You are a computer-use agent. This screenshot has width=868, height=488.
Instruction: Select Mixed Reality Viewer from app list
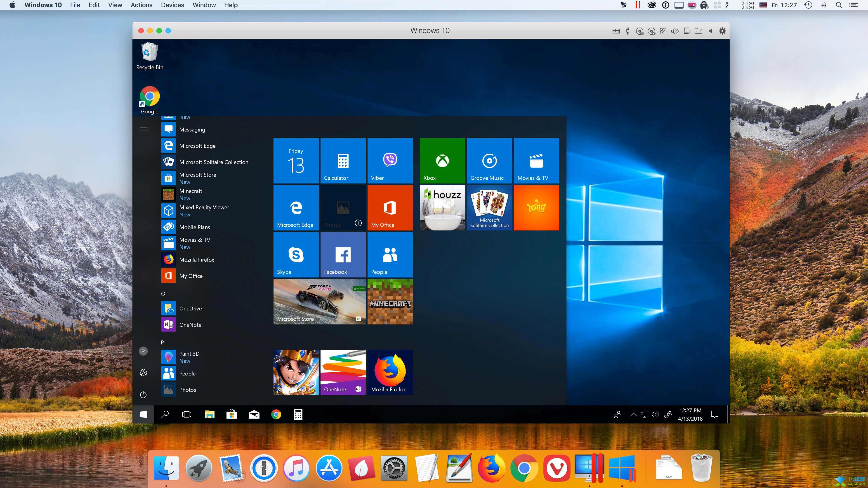(204, 210)
